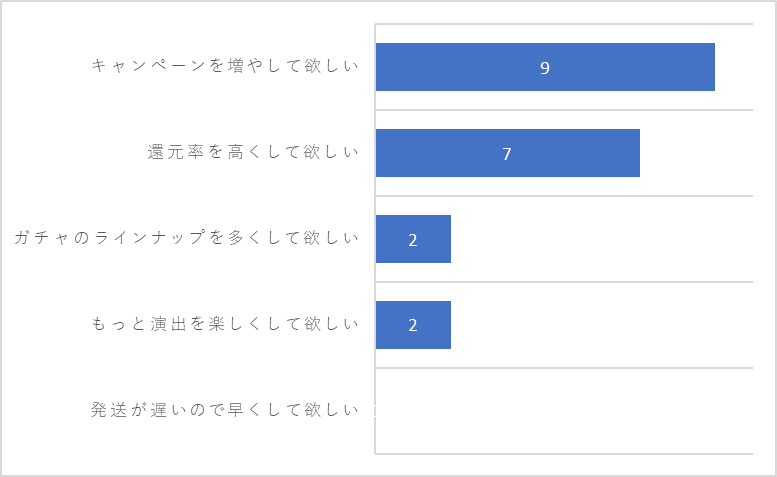Select the gridline above the 発送が遅い row
Screen dimensions: 777x477
[564, 368]
